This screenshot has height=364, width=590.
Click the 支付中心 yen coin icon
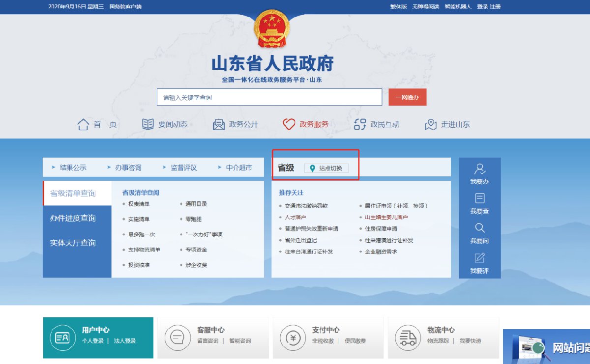[293, 337]
